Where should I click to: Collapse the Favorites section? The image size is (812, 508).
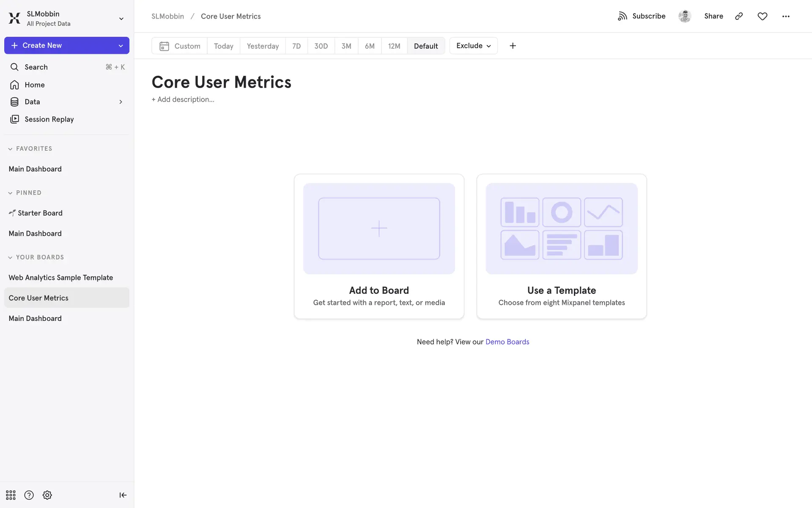tap(10, 149)
